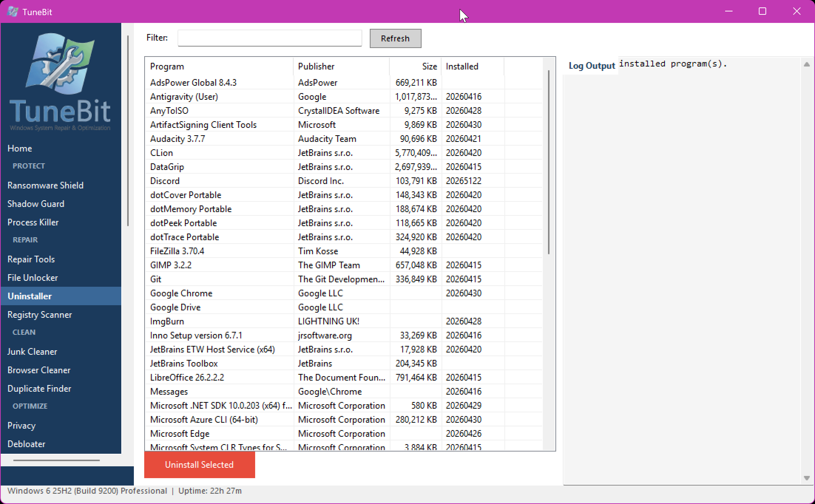Select Microsoft Azure CLI (64-bit)
Image resolution: width=815 pixels, height=504 pixels.
point(344,419)
